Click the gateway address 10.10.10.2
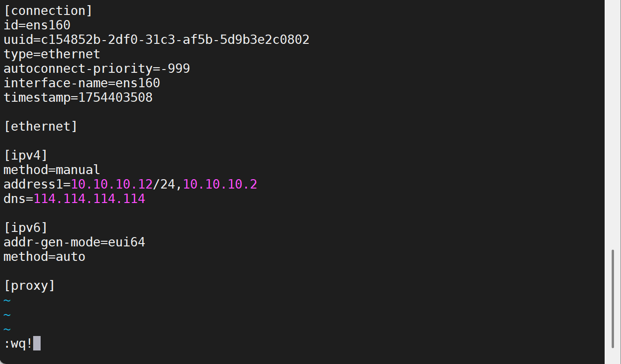The height and width of the screenshot is (364, 621). point(220,184)
